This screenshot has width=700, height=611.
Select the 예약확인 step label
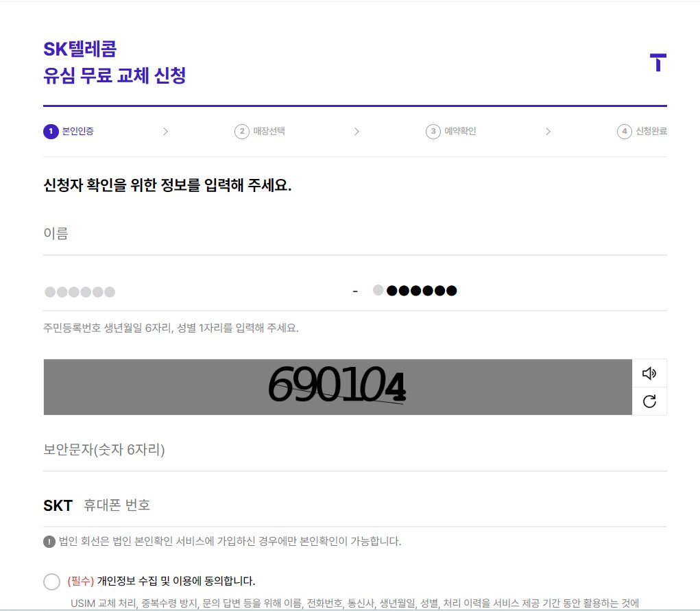click(460, 131)
